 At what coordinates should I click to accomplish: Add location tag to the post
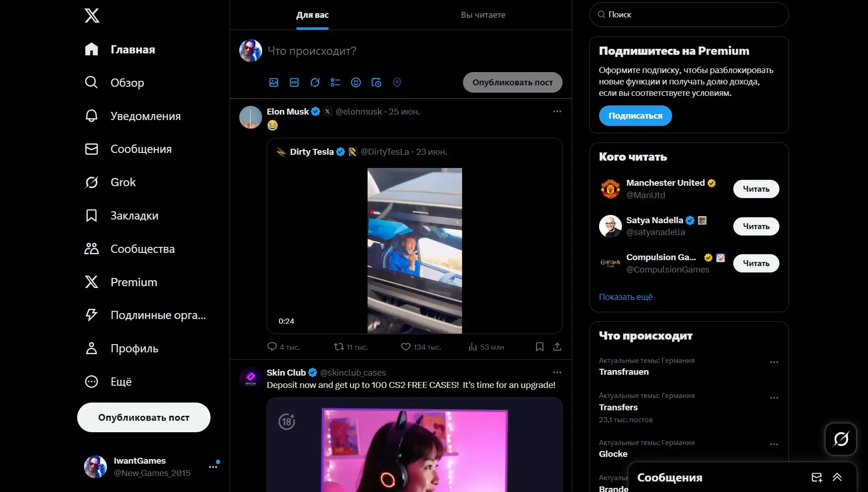pos(397,82)
